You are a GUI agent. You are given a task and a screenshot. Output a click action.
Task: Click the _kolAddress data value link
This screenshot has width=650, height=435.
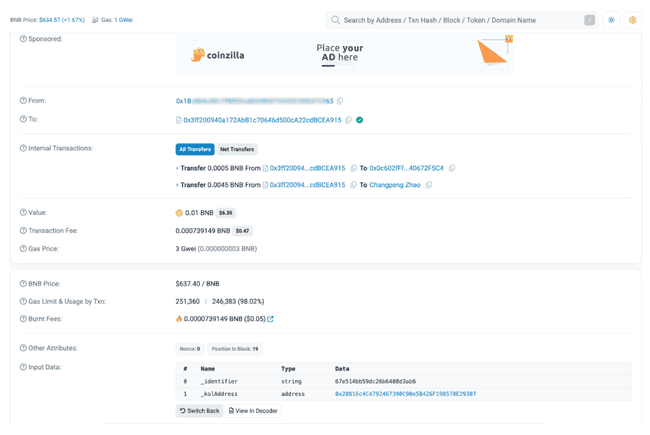tap(405, 394)
